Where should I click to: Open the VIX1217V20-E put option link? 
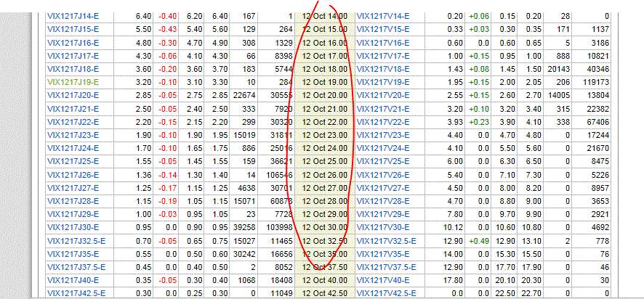tap(383, 96)
